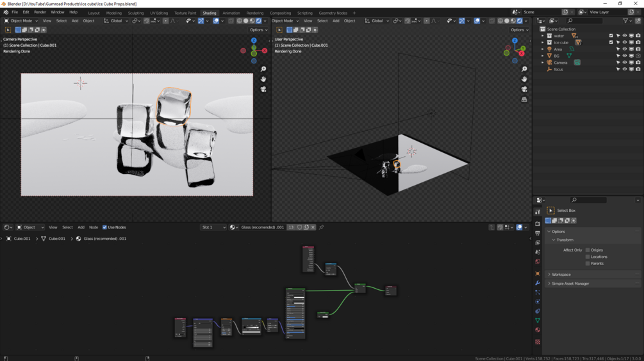The width and height of the screenshot is (644, 361).
Task: Open the World properties tab
Action: 538,262
